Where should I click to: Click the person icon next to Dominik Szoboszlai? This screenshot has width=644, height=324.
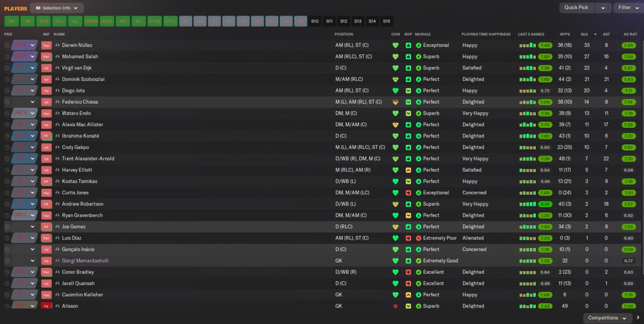point(57,79)
